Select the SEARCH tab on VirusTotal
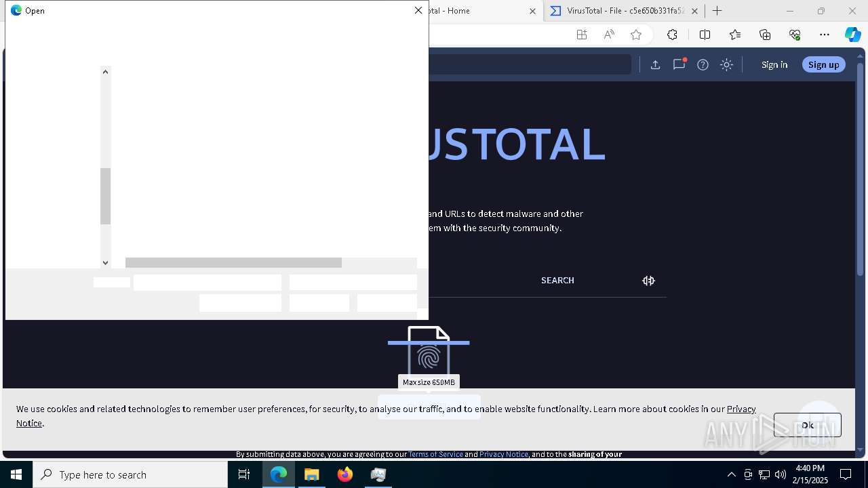The height and width of the screenshot is (488, 868). (557, 280)
